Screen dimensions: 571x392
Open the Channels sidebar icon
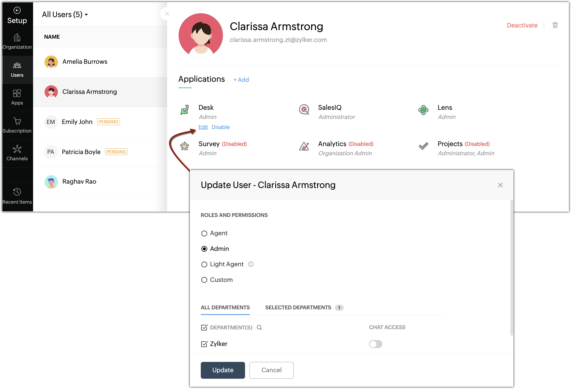pos(17,149)
